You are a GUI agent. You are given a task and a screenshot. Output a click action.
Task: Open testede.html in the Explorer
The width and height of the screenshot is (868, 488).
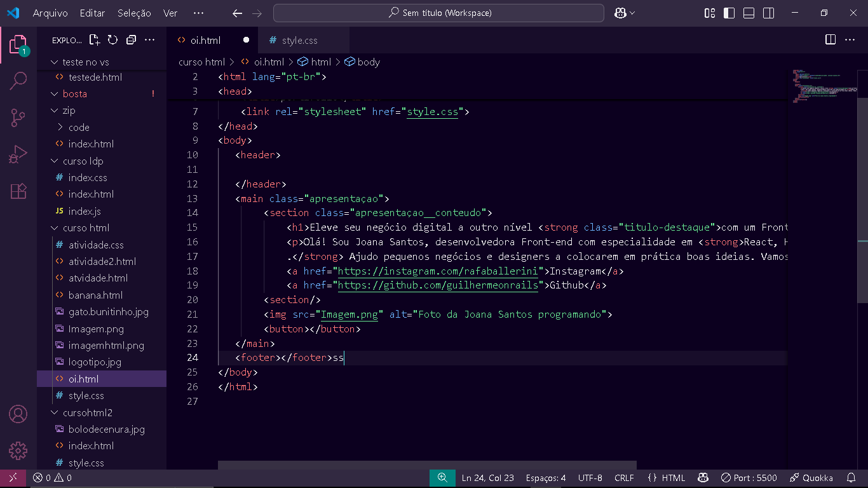102,77
